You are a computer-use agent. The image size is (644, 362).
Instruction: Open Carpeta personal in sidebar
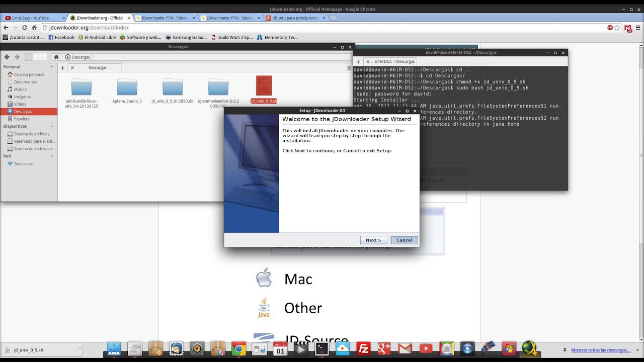pyautogui.click(x=29, y=74)
